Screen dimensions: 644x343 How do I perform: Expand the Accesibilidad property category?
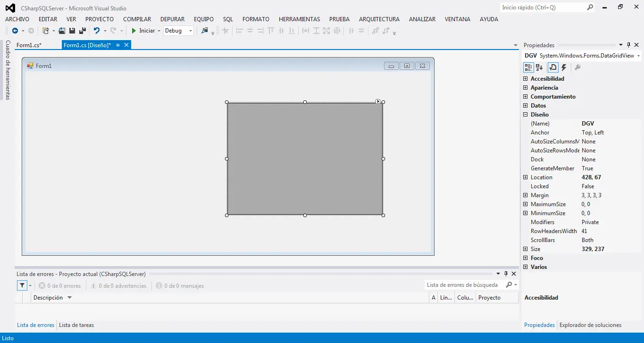pos(526,79)
